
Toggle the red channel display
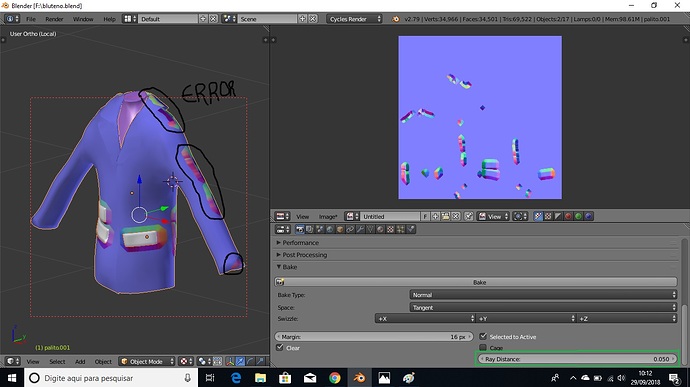(568, 216)
